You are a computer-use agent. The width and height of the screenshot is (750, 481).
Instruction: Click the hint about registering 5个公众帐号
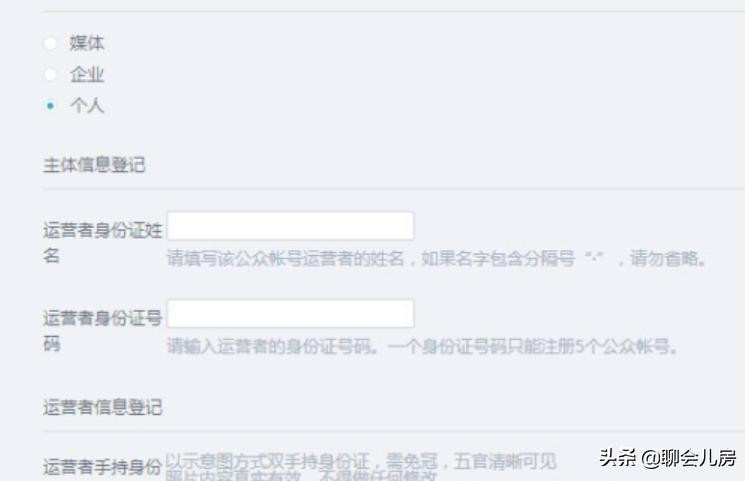pos(422,346)
